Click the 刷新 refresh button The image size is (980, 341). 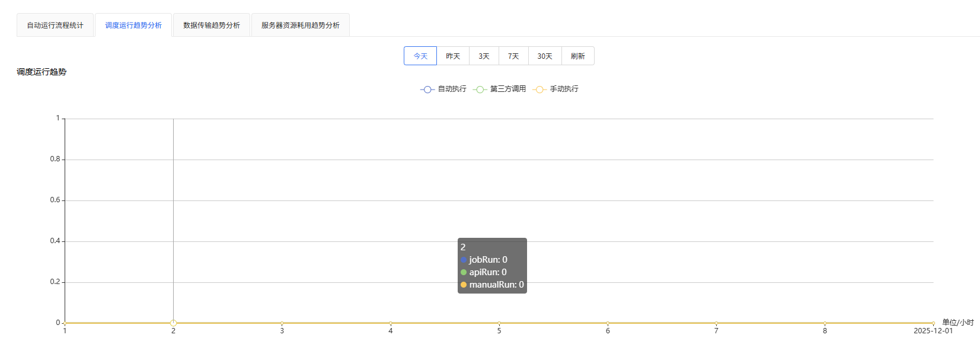pyautogui.click(x=577, y=56)
